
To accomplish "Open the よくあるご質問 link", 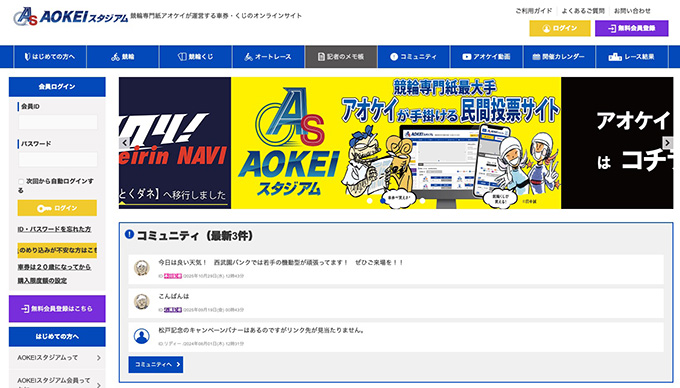I will pyautogui.click(x=583, y=11).
